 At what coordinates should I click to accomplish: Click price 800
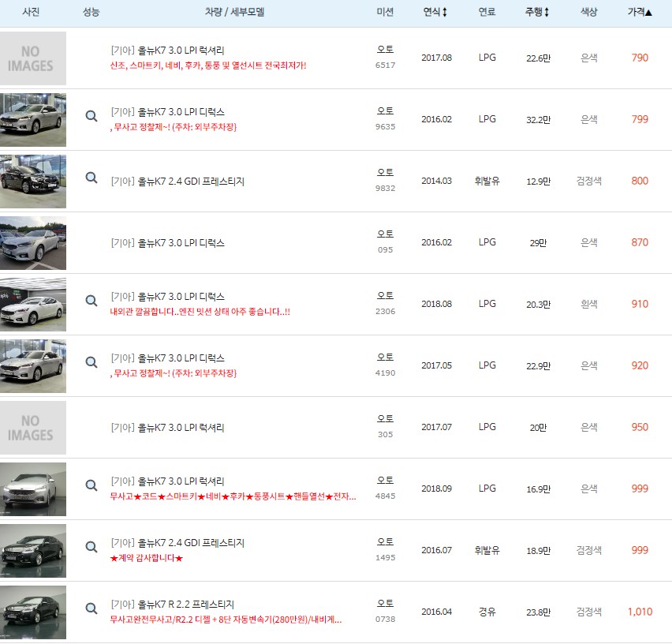(640, 181)
